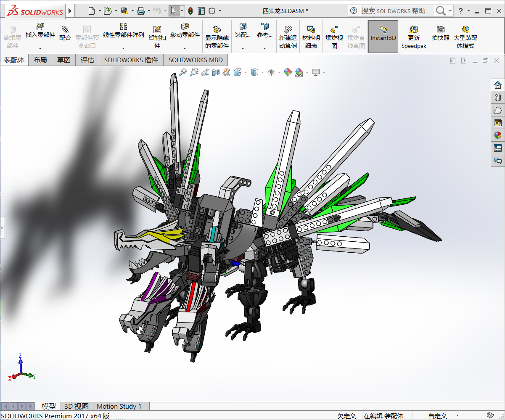The width and height of the screenshot is (505, 420).
Task: Open the Hide/Show Items dropdown arrow
Action: (279, 72)
